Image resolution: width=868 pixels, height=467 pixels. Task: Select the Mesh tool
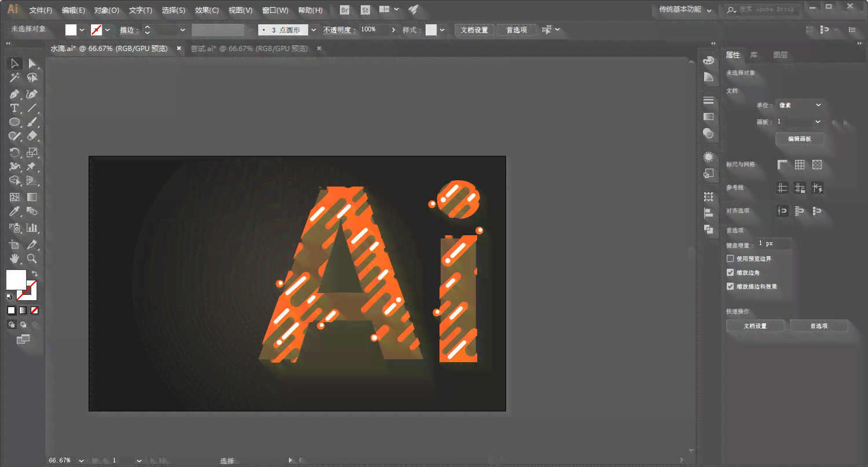pos(14,198)
